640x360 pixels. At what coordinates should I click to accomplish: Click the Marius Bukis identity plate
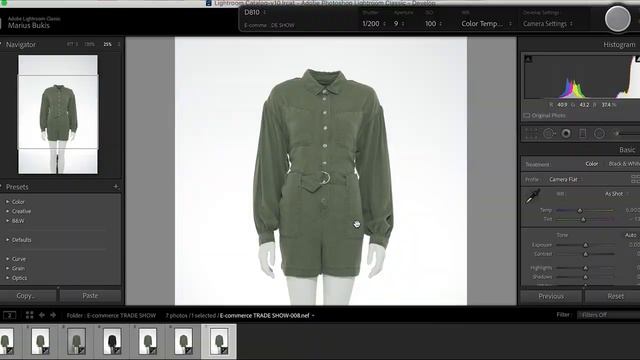[29, 25]
